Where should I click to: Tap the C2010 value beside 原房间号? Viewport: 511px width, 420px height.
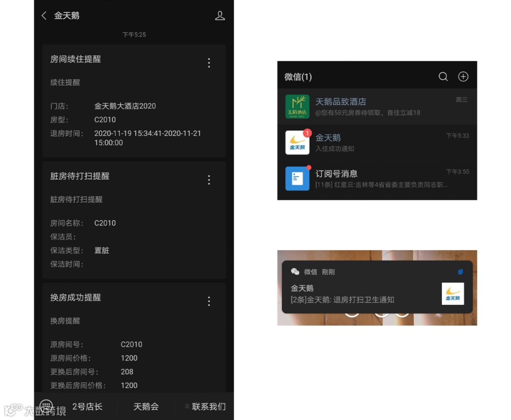(132, 344)
